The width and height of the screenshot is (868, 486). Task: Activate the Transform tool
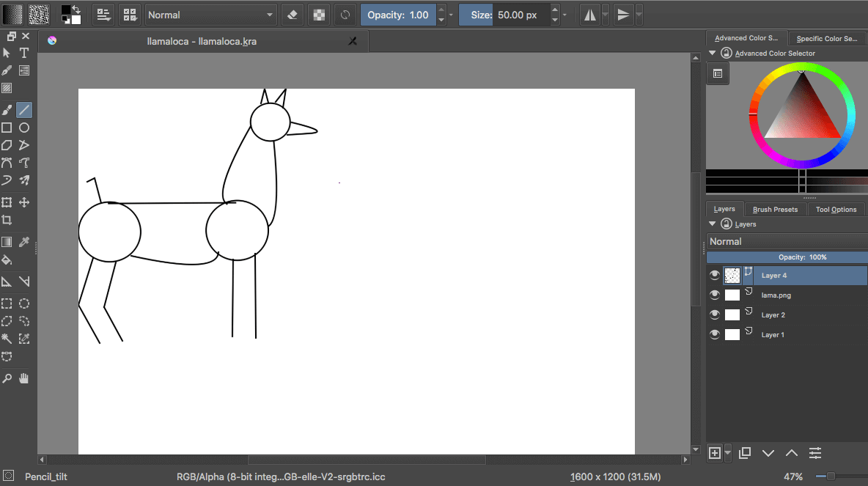coord(7,202)
